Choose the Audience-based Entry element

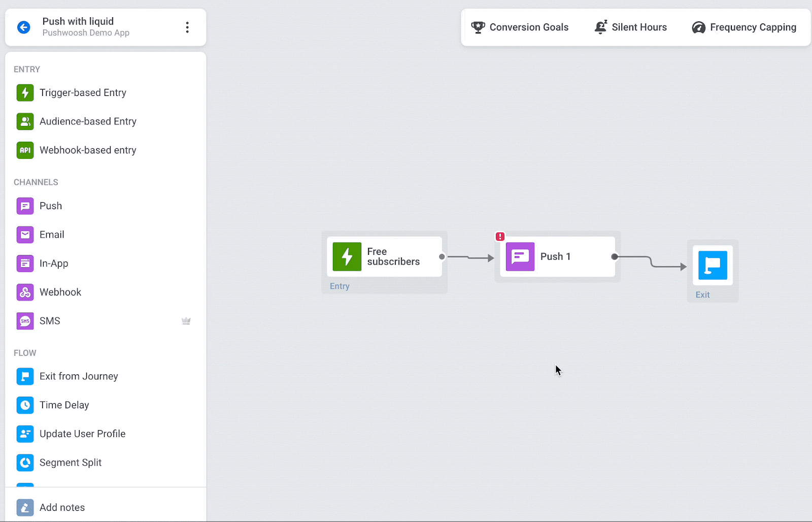tap(87, 121)
